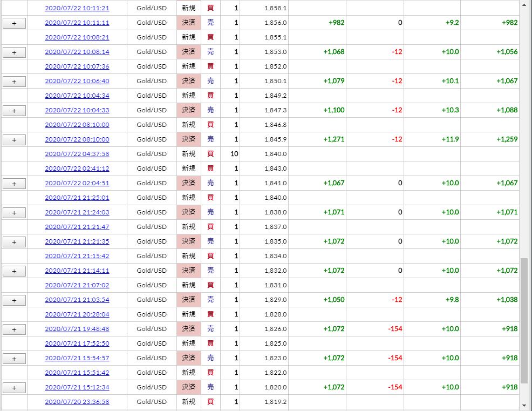Open order link 2020/07/22 10:06:40
The width and height of the screenshot is (532, 411).
tap(77, 81)
